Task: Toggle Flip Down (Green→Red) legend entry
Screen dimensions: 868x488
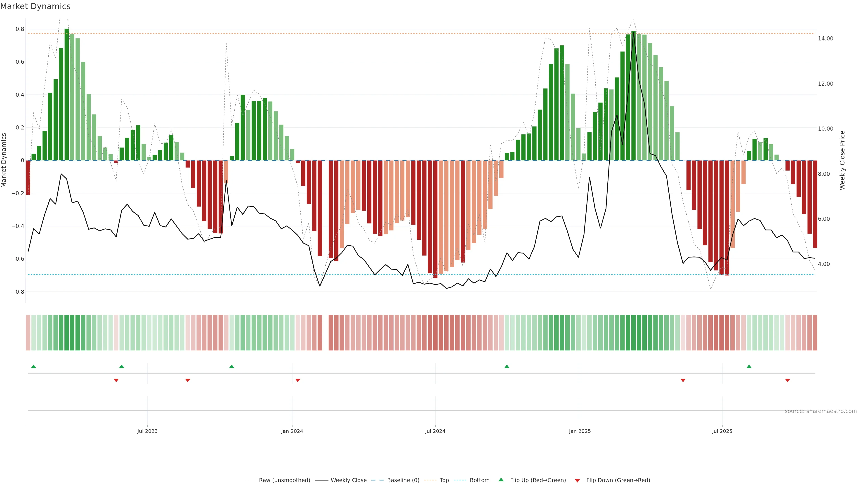Action: 618,480
